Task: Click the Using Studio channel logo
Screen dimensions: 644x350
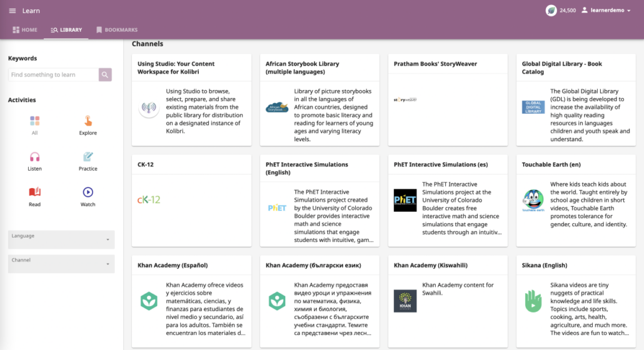Action: click(x=149, y=108)
